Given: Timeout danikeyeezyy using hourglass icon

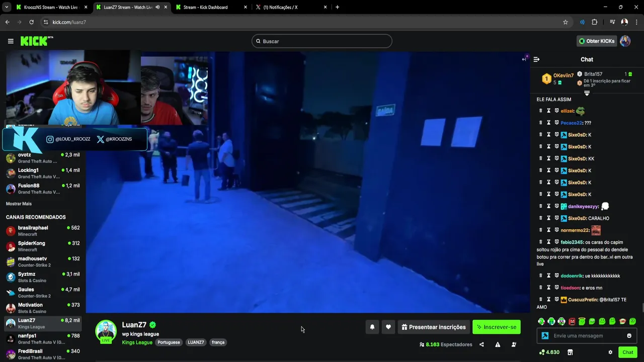Looking at the screenshot, I should tap(549, 206).
